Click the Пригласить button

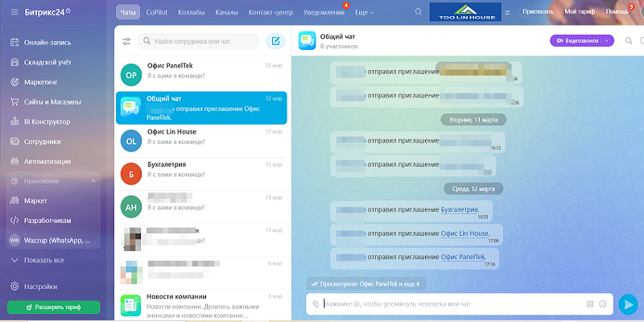point(538,12)
